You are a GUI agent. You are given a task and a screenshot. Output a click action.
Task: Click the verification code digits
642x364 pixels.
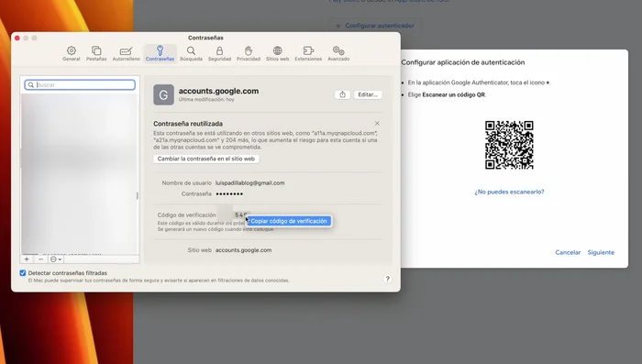tap(240, 215)
